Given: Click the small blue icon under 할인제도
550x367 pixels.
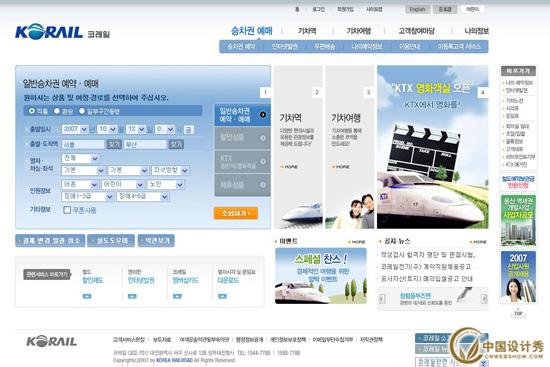Looking at the screenshot, I should (87, 296).
